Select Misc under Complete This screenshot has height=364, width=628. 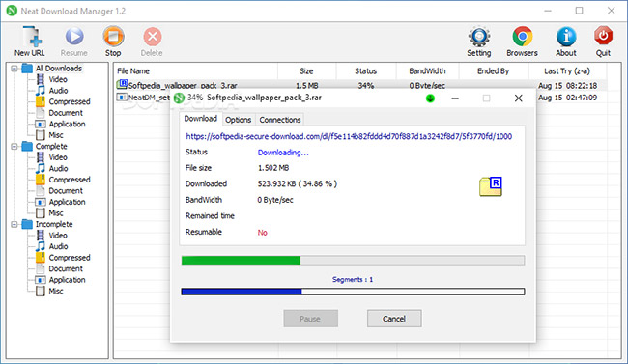56,213
